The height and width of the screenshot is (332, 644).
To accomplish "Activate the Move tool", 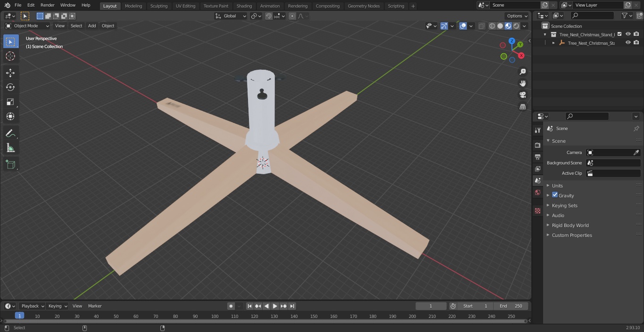I will [x=10, y=73].
